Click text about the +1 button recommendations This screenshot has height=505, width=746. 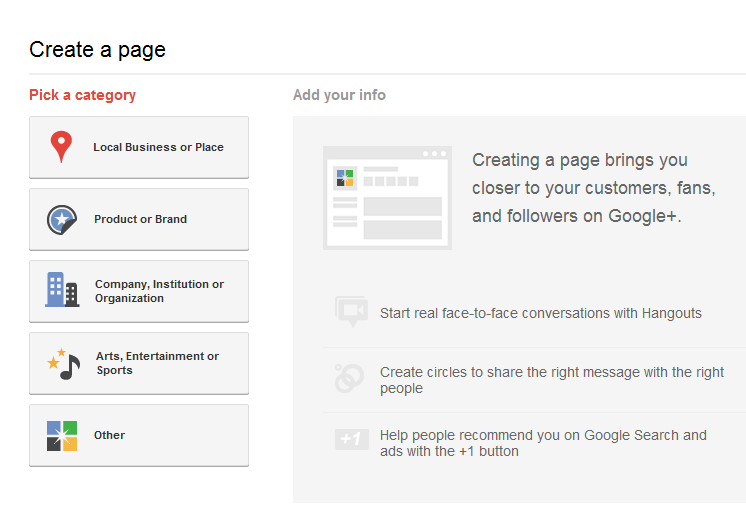(543, 443)
